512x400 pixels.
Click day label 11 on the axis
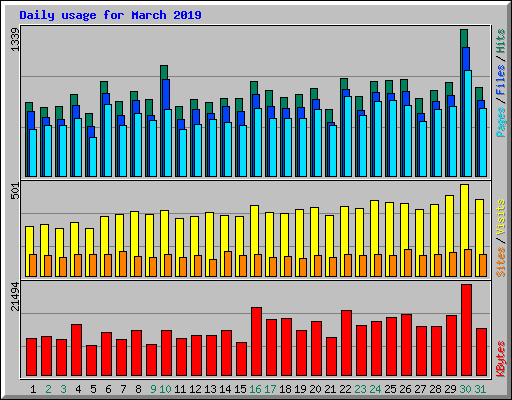coord(180,389)
